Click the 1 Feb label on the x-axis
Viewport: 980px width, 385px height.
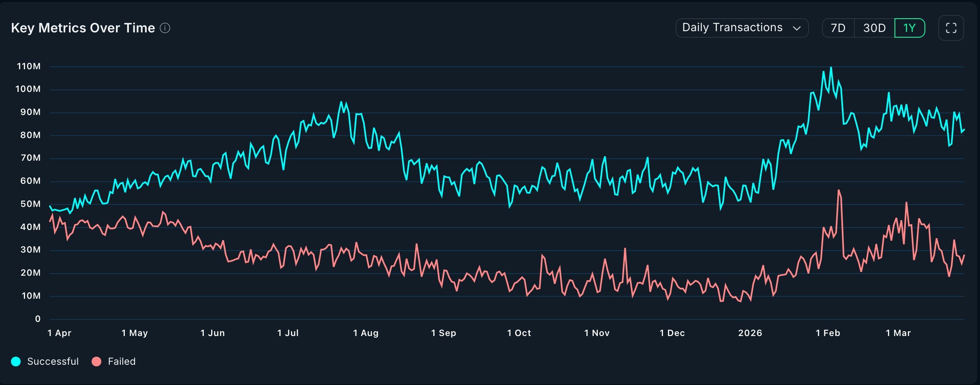coord(828,333)
